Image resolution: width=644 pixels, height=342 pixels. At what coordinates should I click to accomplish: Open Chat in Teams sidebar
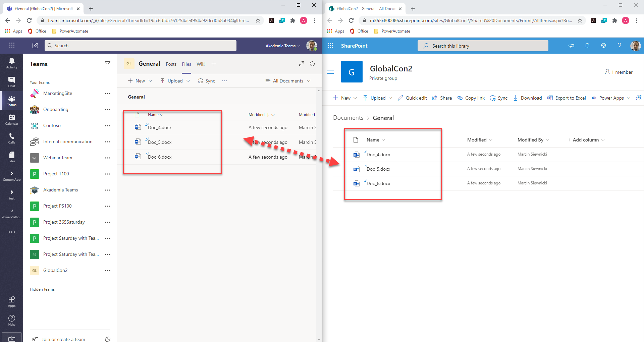point(12,82)
